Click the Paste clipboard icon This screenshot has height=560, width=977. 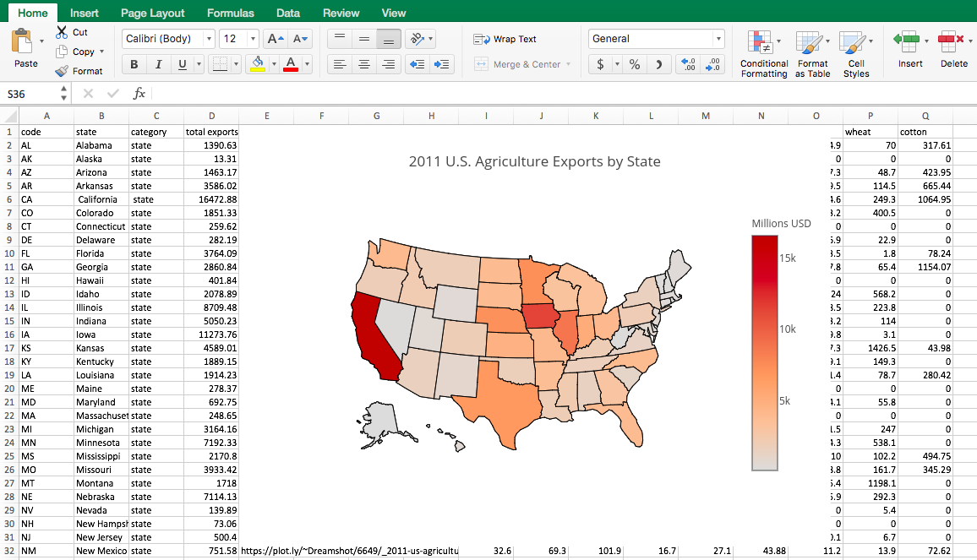pyautogui.click(x=22, y=41)
